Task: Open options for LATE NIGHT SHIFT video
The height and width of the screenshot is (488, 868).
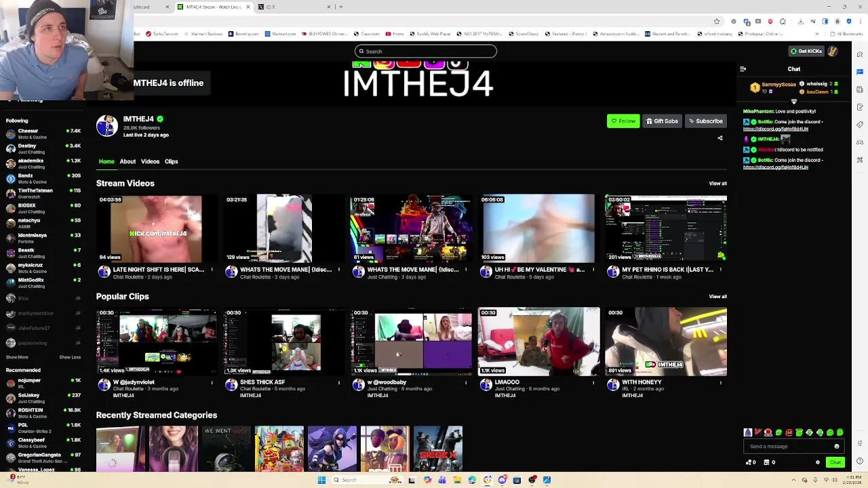Action: click(x=212, y=270)
